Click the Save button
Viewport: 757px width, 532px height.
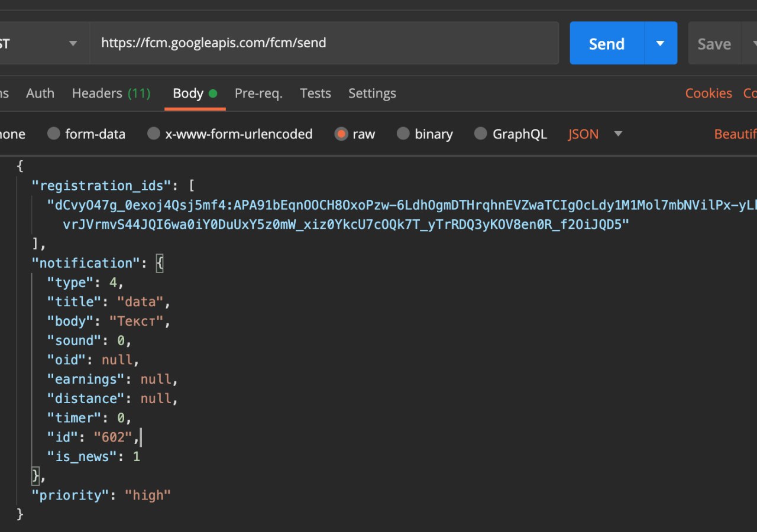(714, 44)
